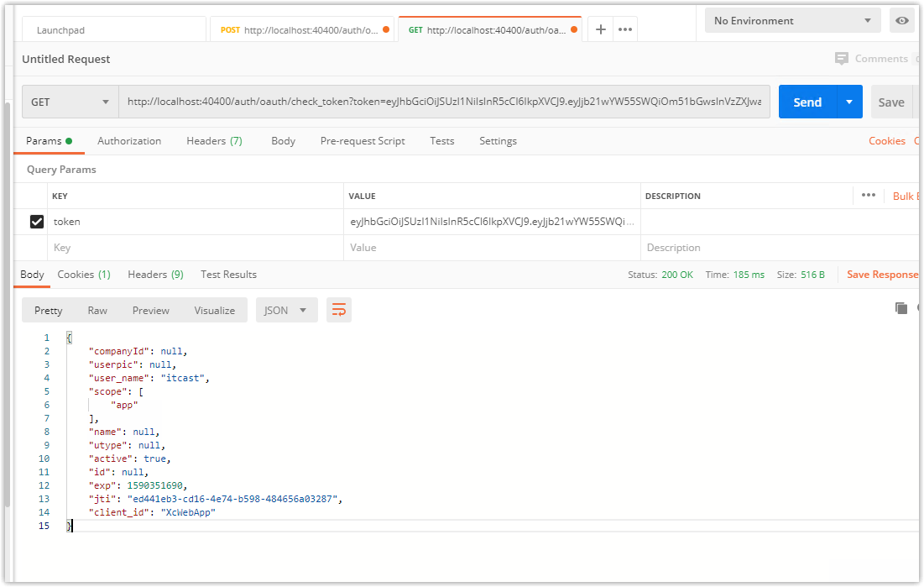The image size is (924, 587).
Task: Select the Preview view mode
Action: click(151, 310)
